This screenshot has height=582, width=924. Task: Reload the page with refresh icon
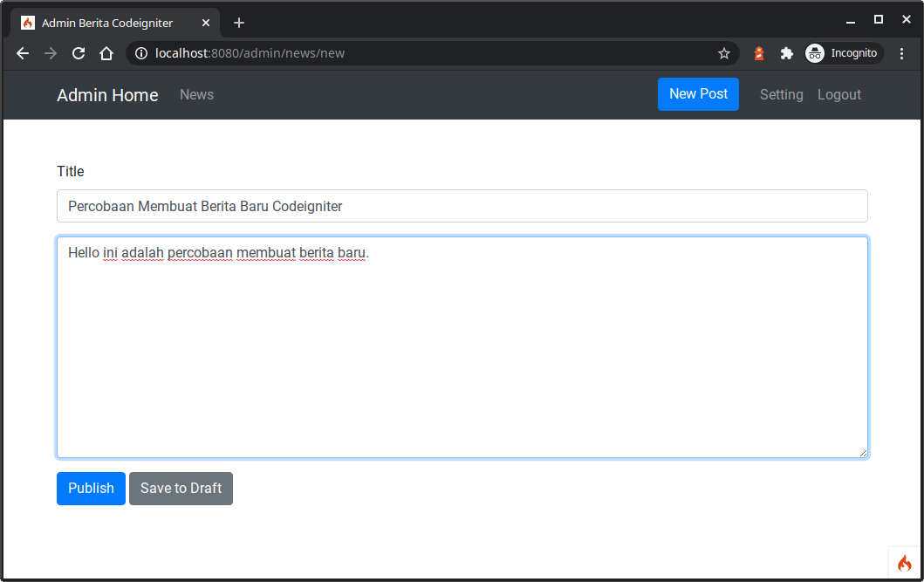point(79,53)
